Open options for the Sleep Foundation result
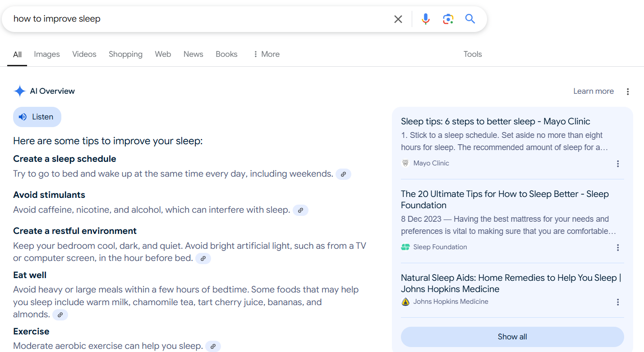The height and width of the screenshot is (352, 644). tap(618, 247)
